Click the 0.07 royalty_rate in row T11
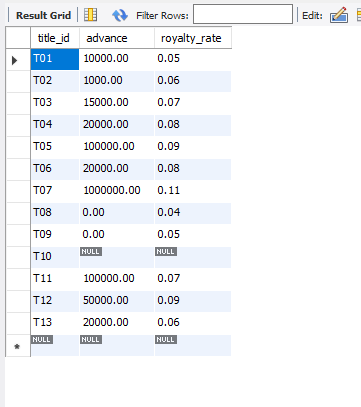 (x=193, y=279)
